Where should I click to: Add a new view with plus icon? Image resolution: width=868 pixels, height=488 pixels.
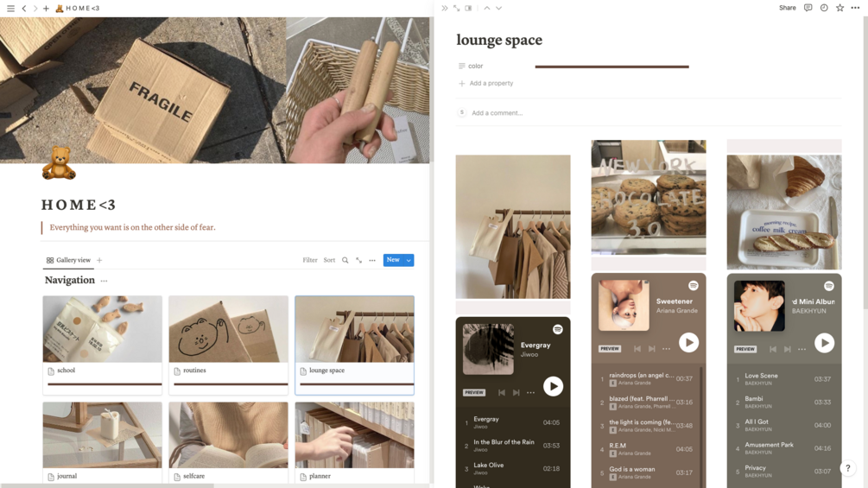click(99, 260)
